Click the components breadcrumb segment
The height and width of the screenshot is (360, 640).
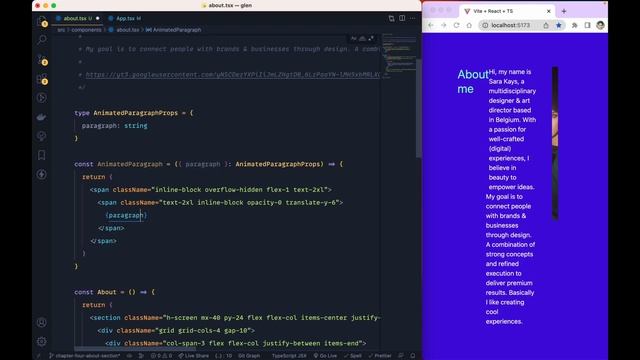click(86, 30)
